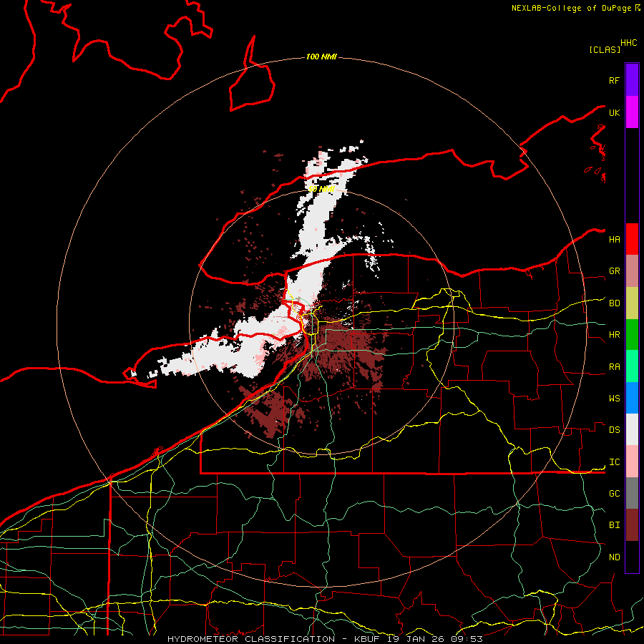Click the GR legend color swatch
Screen dimensions: 644x644
tap(632, 271)
